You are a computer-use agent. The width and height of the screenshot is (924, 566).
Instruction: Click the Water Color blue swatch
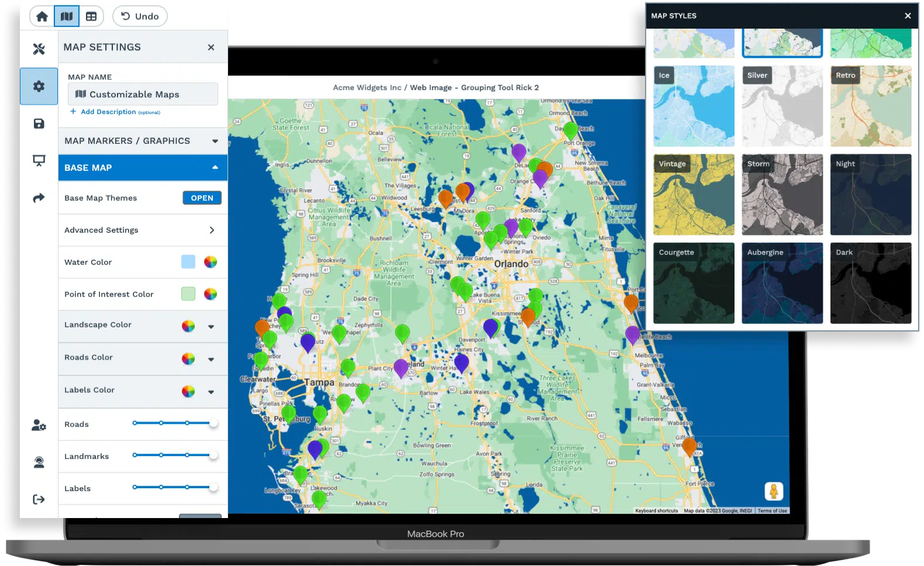point(188,262)
